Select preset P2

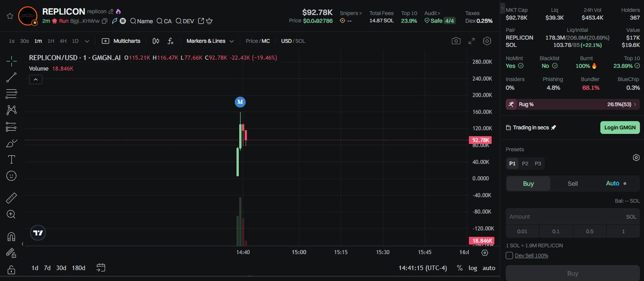click(x=525, y=163)
